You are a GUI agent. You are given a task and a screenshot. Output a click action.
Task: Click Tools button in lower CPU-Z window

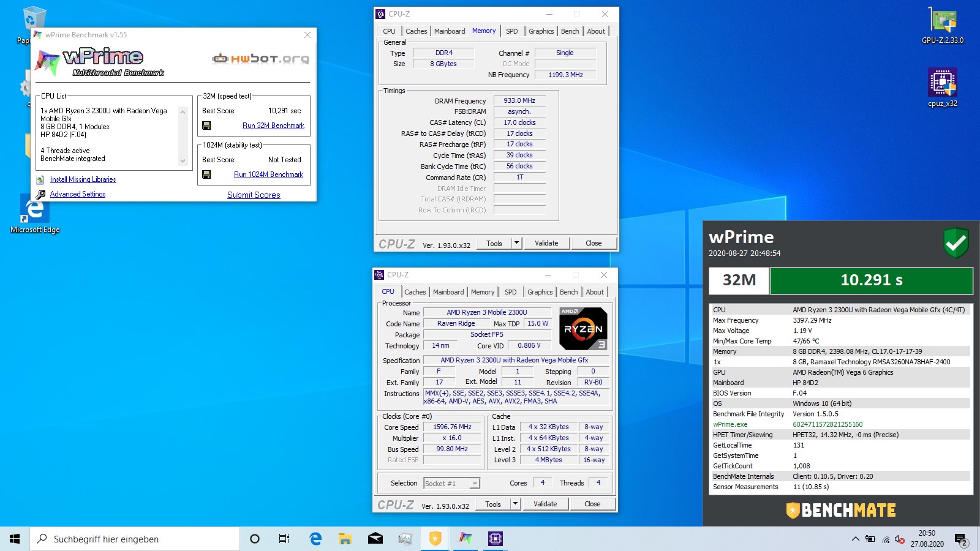(x=493, y=504)
